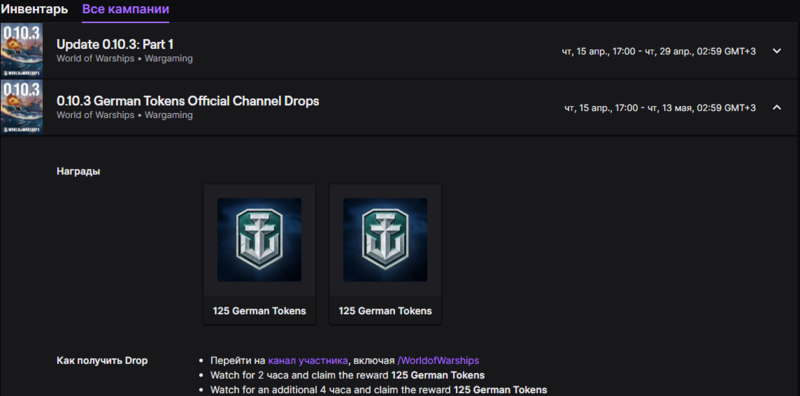Viewport: 800px width, 396px height.
Task: Click the second 125 German Tokens reward icon
Action: tap(385, 240)
